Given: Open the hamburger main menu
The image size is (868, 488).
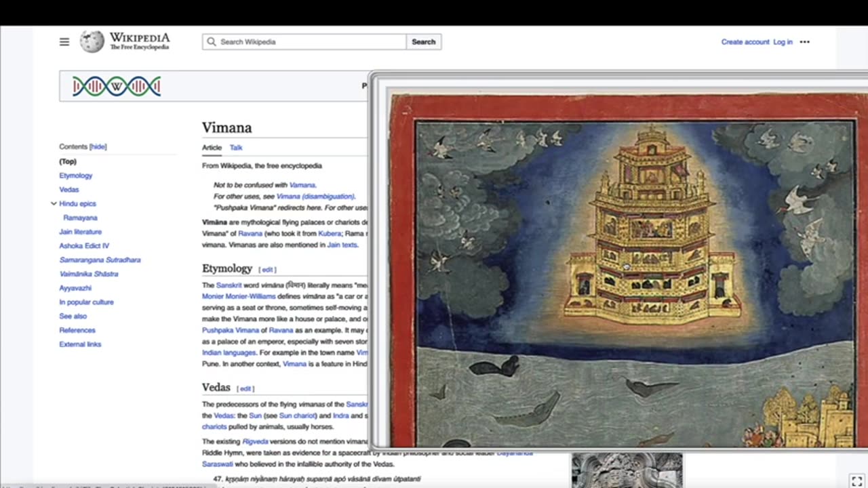Looking at the screenshot, I should [64, 42].
